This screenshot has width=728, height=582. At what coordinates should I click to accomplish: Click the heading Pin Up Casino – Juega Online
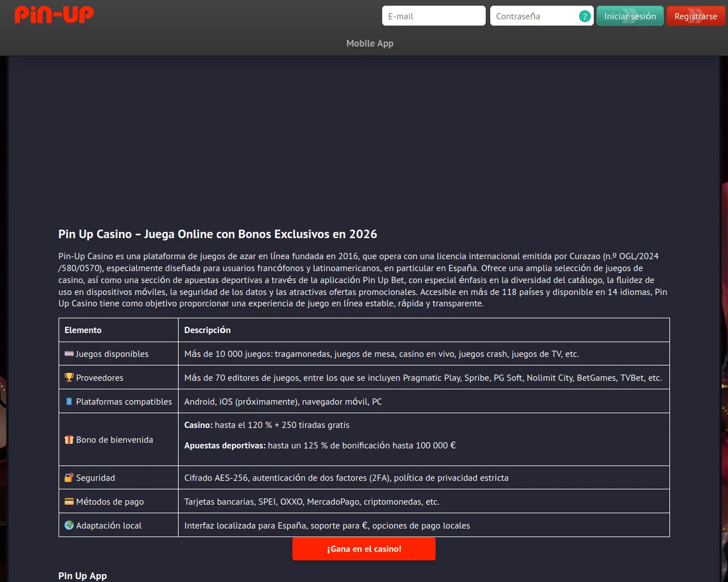coord(218,234)
